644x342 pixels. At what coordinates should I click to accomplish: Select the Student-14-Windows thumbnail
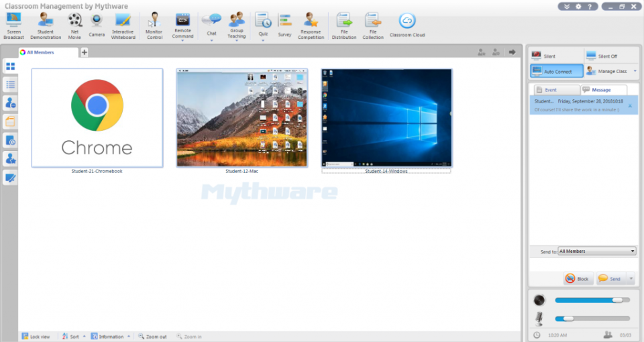(386, 118)
